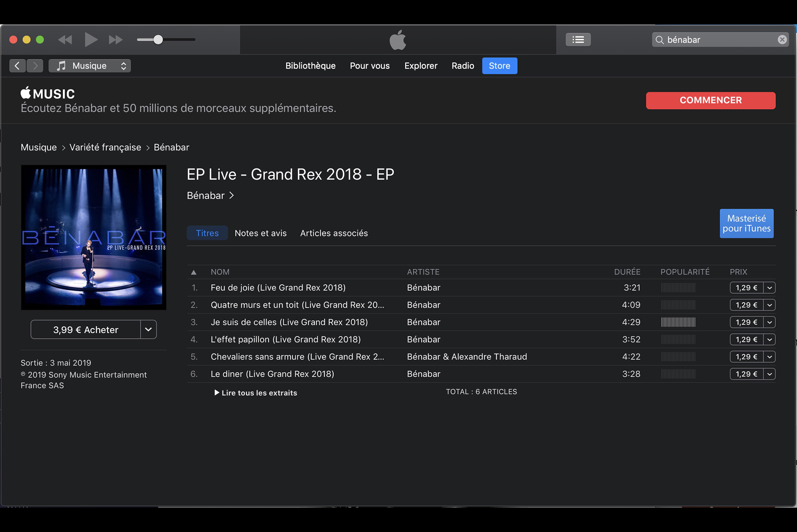Screen dimensions: 797x532
Task: Adjust the volume slider knob
Action: point(158,39)
